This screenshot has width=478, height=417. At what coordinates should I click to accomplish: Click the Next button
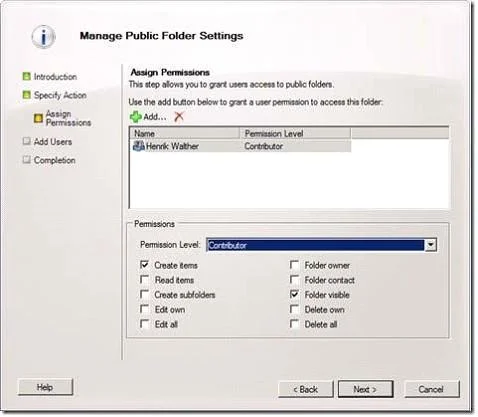click(365, 389)
